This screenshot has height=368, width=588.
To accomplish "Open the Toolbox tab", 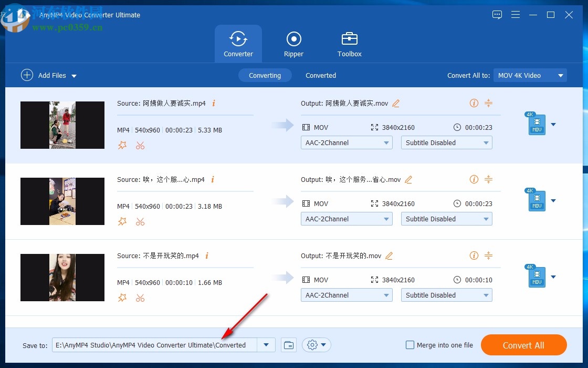I will point(349,43).
